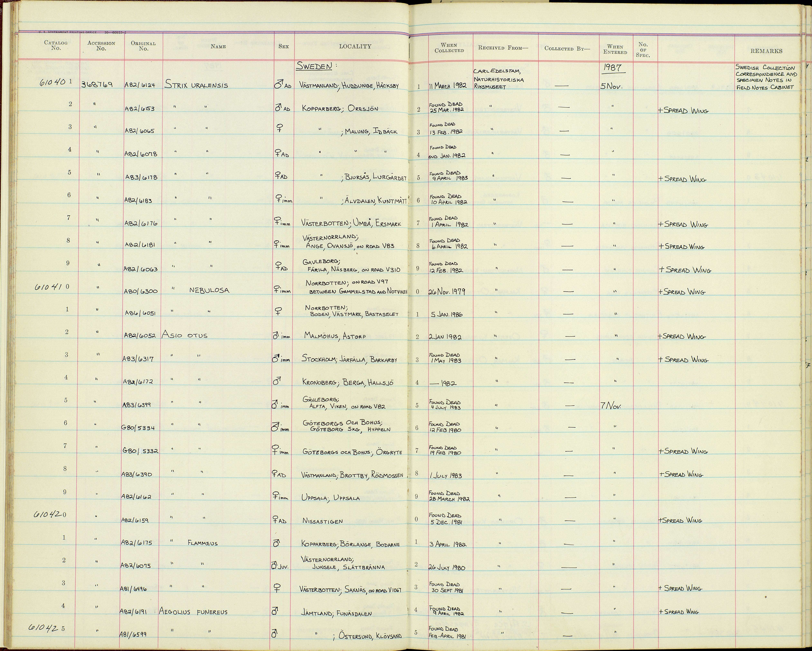Click original number A82/6078

pos(141,154)
